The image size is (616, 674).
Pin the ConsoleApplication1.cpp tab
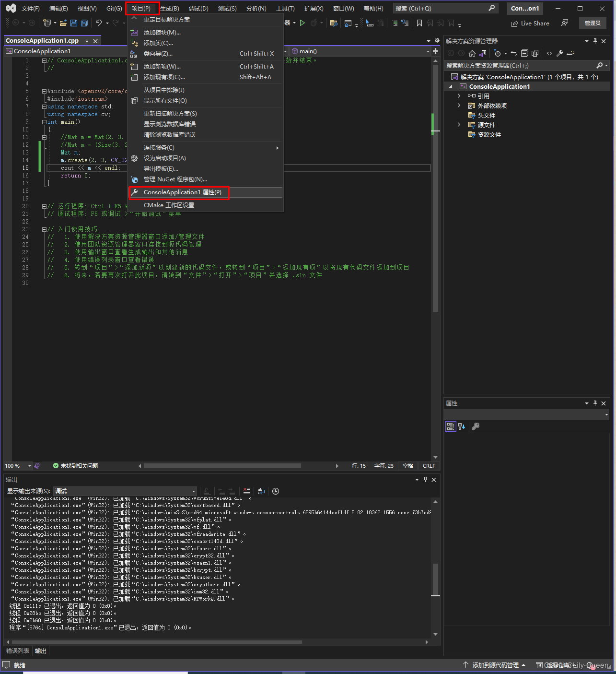pyautogui.click(x=87, y=41)
